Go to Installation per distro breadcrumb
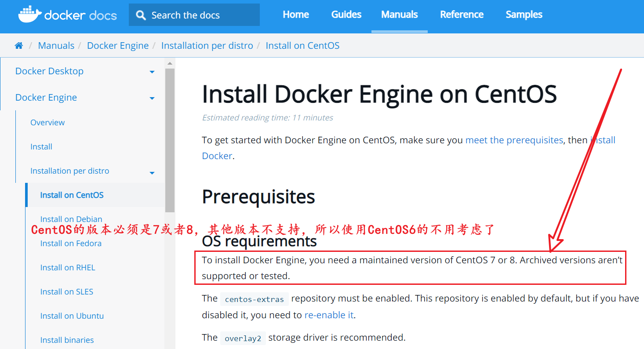The width and height of the screenshot is (644, 349). (207, 46)
